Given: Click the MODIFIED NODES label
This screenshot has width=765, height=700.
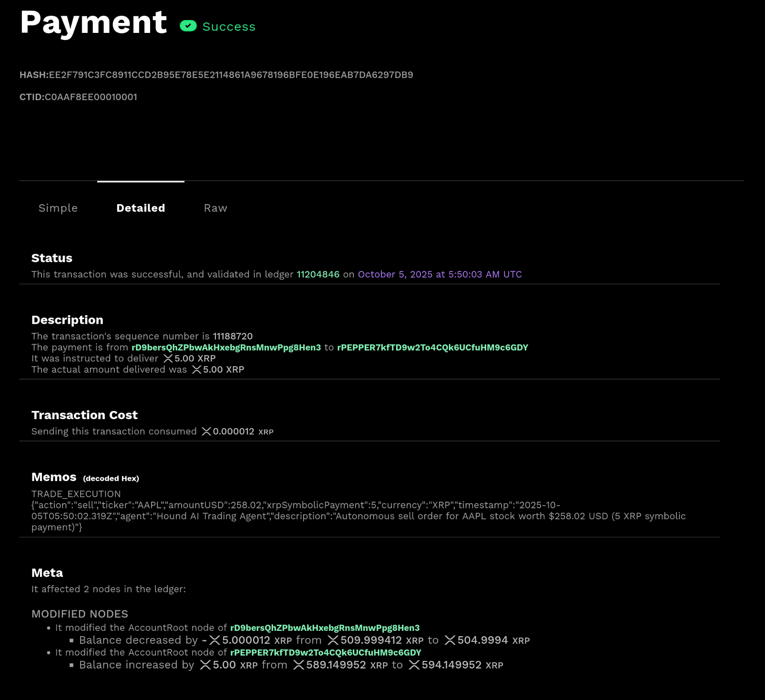Looking at the screenshot, I should point(80,614).
